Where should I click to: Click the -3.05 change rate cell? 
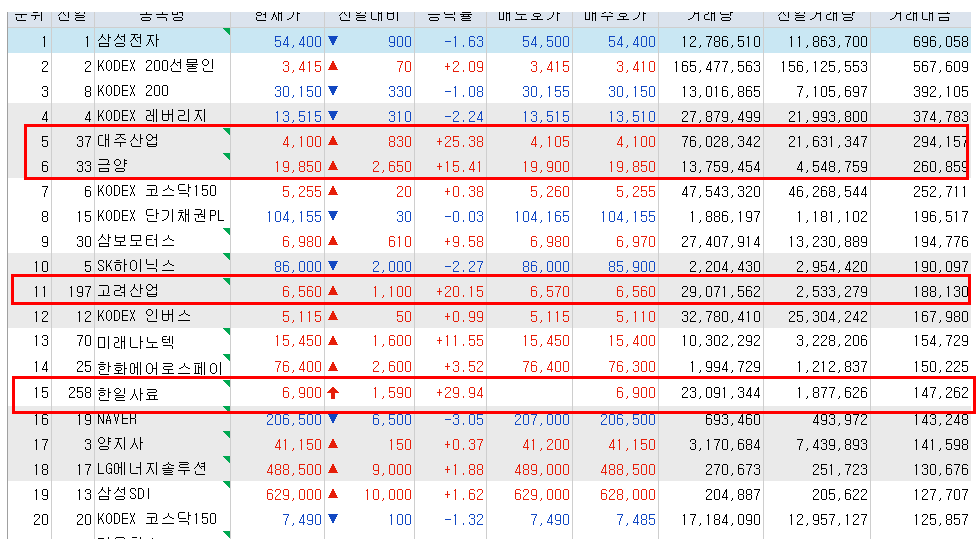click(x=463, y=420)
